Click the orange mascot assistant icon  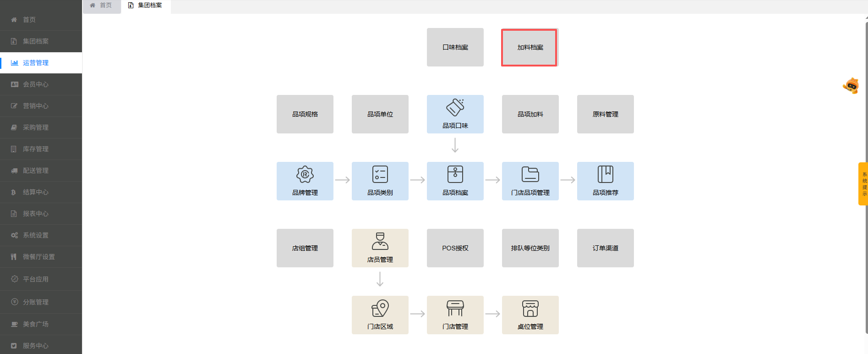(851, 86)
